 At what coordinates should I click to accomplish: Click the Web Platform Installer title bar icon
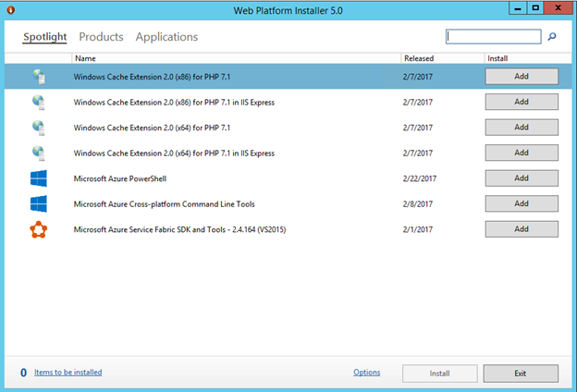[x=12, y=9]
